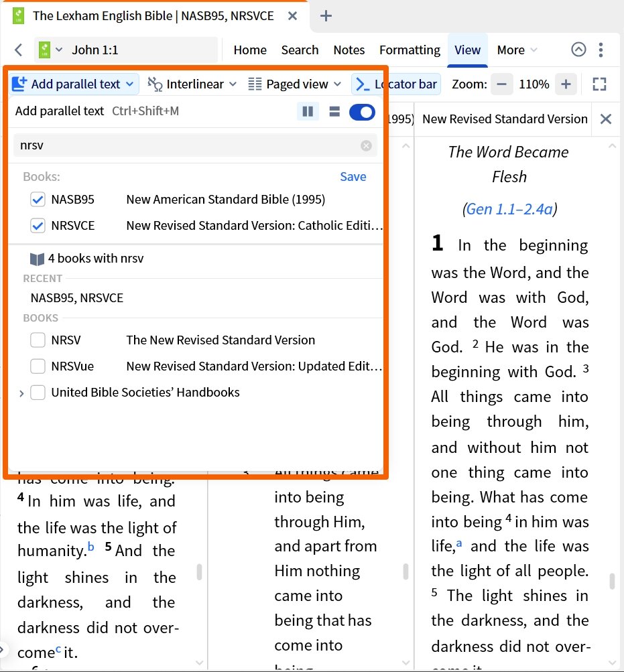Switch to the Notes tab
Screen dimensions: 624x672
(349, 50)
